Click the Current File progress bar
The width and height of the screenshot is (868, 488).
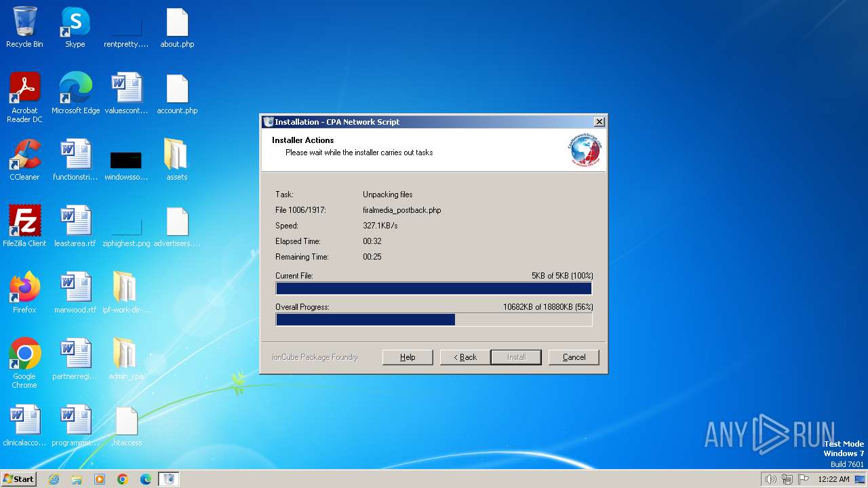pos(434,288)
